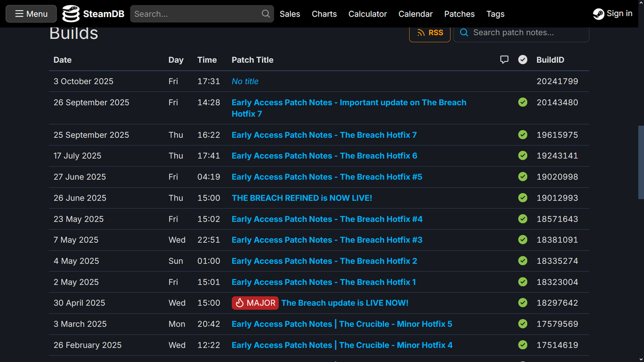644x362 pixels.
Task: Open 'The Breach Hotfix #3' patch notes
Action: pos(327,240)
